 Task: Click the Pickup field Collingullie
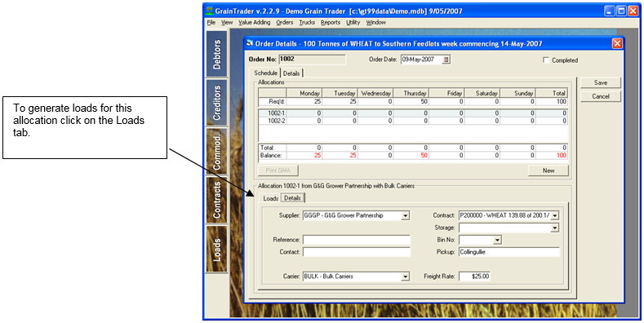509,252
